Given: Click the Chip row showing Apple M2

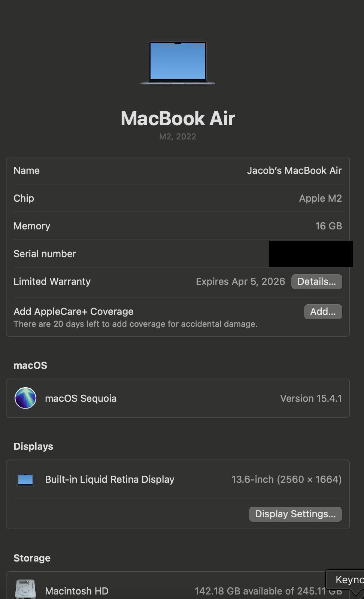Looking at the screenshot, I should (x=178, y=198).
